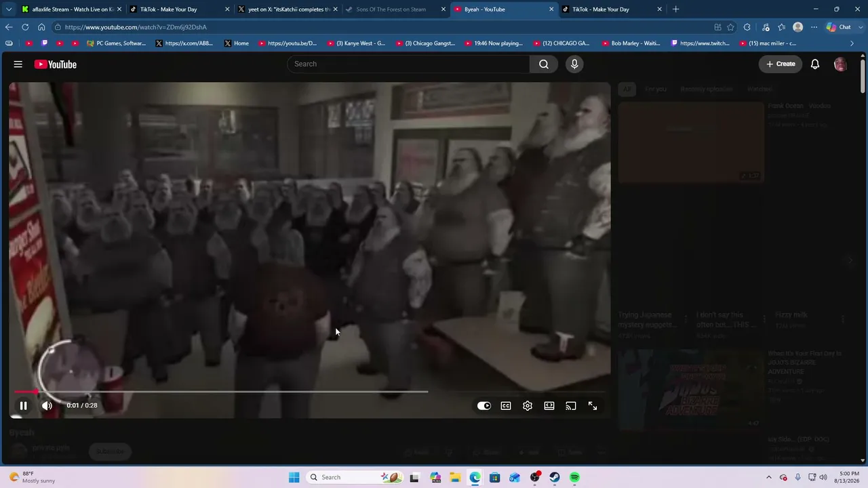868x488 pixels.
Task: Open system volume control in the tray
Action: click(823, 477)
